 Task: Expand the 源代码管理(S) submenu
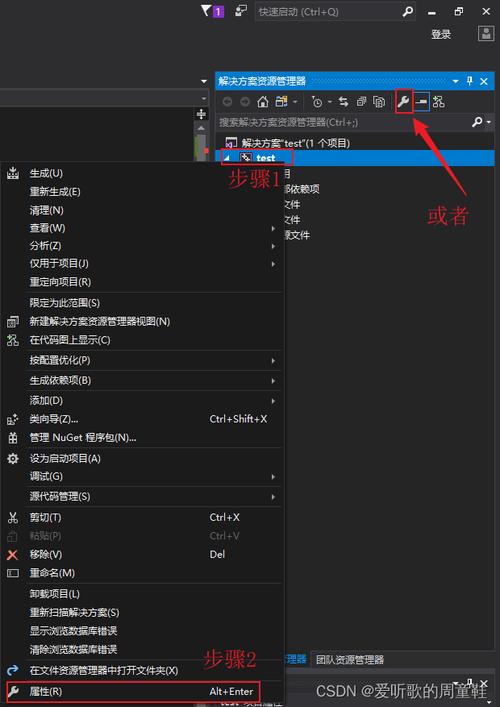tap(142, 497)
